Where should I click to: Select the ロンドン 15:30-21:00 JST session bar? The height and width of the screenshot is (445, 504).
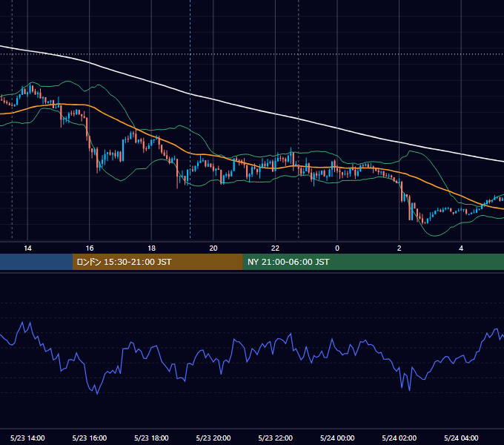click(x=157, y=262)
